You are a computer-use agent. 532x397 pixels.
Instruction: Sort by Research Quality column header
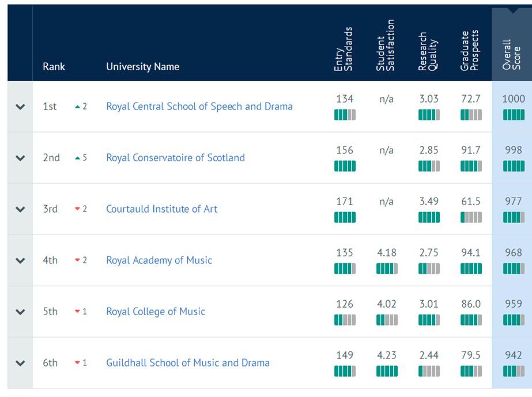pos(428,52)
